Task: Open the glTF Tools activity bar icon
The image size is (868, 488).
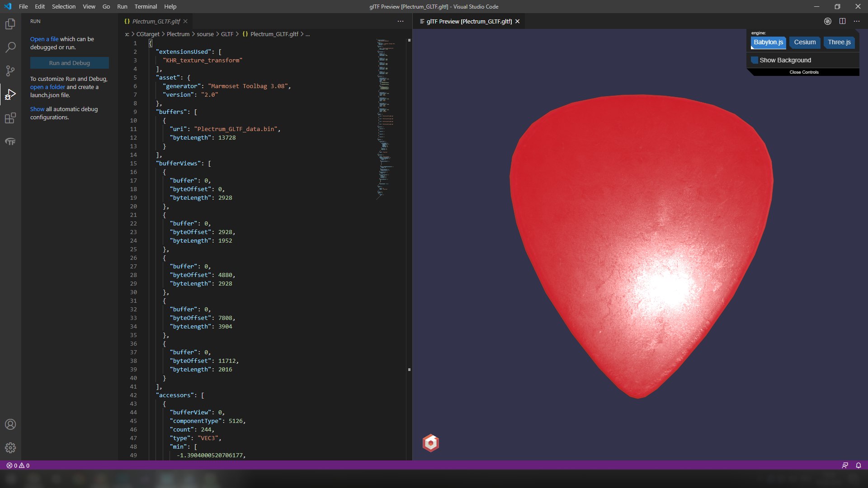Action: pyautogui.click(x=10, y=141)
